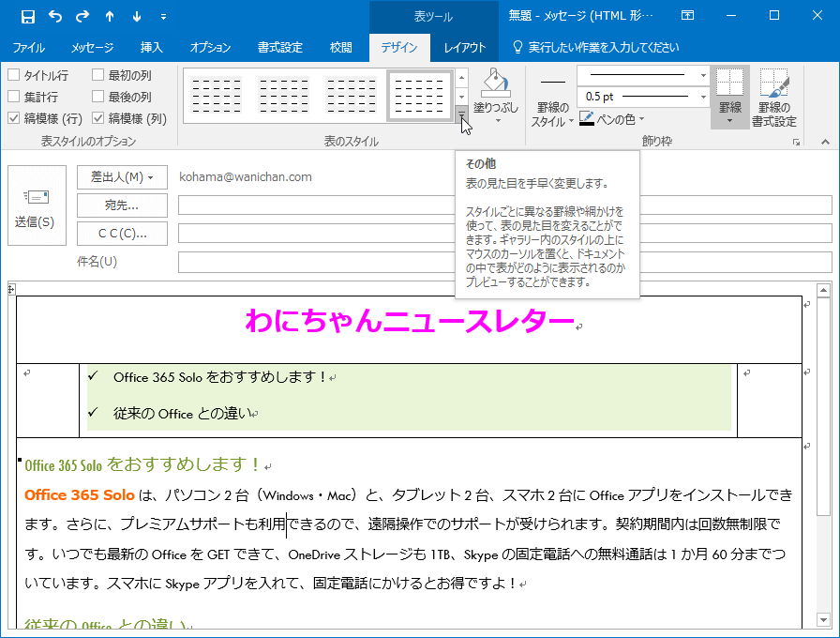This screenshot has width=840, height=638.
Task: Uncheck 縞模様 (列) option
Action: [97, 118]
